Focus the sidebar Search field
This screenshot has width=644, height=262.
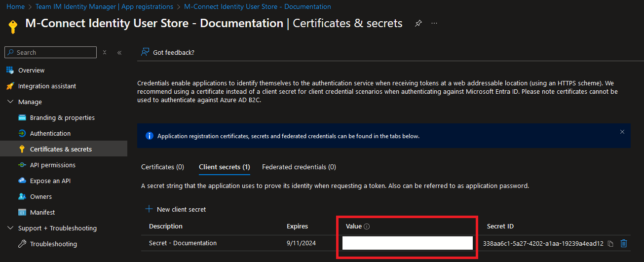50,52
